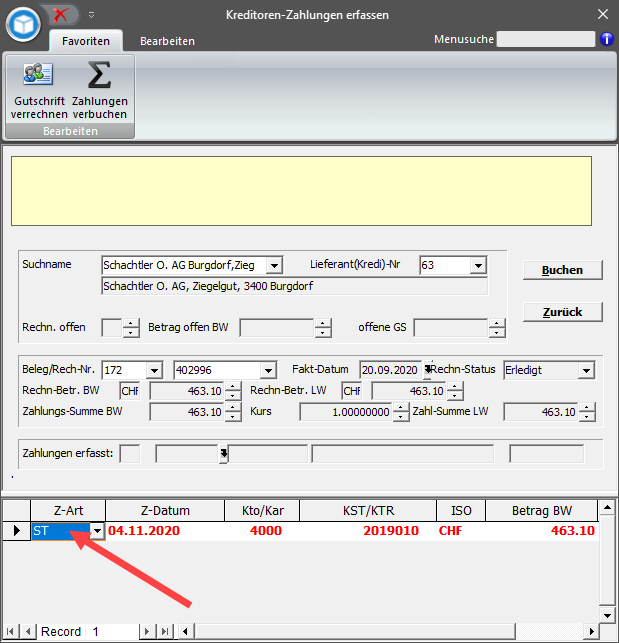The image size is (619, 643).
Task: Click the horizontal scrollbar left arrow
Action: (x=185, y=632)
